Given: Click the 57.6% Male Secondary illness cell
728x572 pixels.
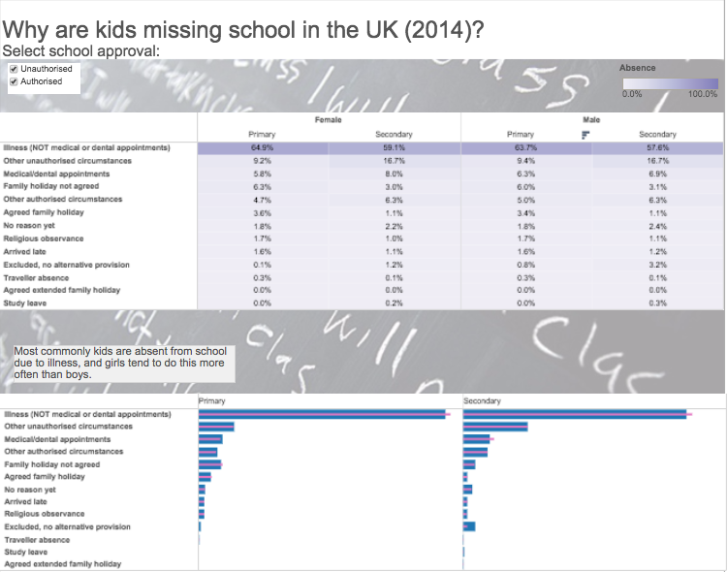Looking at the screenshot, I should click(x=657, y=147).
